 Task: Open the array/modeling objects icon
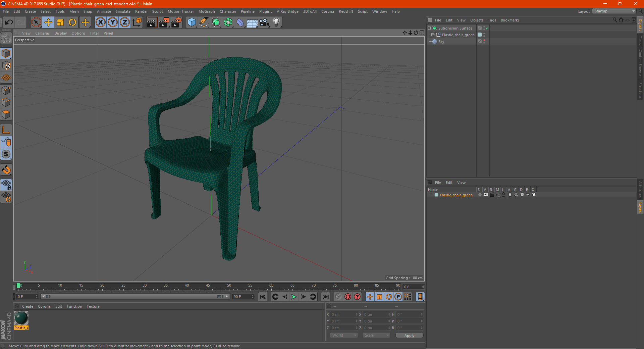coord(228,22)
